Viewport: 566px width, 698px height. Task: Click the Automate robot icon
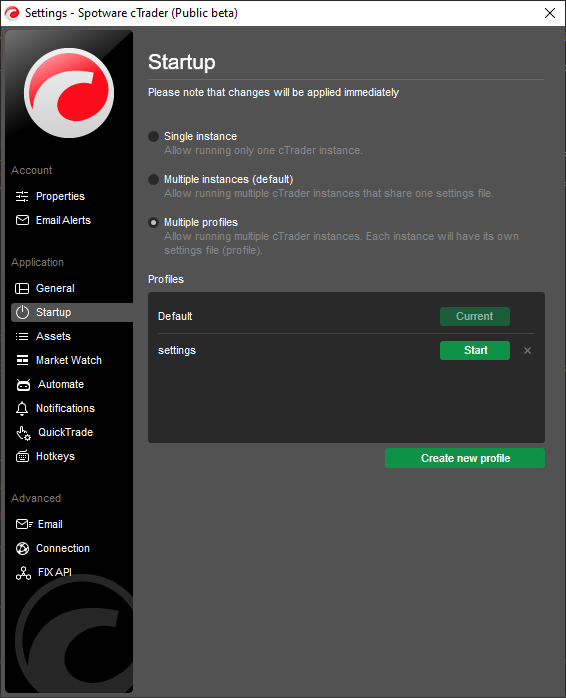click(x=23, y=385)
